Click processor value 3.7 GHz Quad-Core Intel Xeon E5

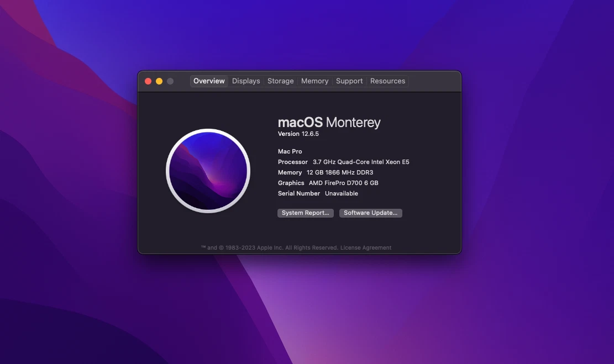pyautogui.click(x=361, y=162)
